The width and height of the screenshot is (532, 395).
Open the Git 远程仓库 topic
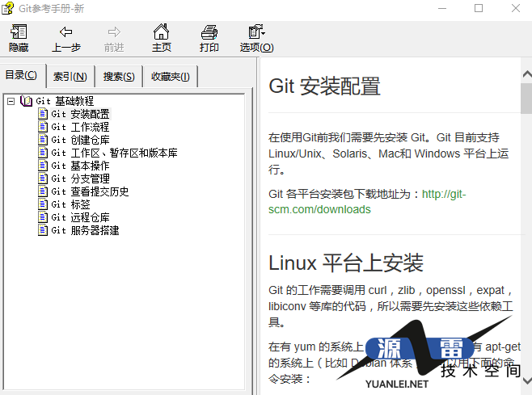pyautogui.click(x=80, y=217)
